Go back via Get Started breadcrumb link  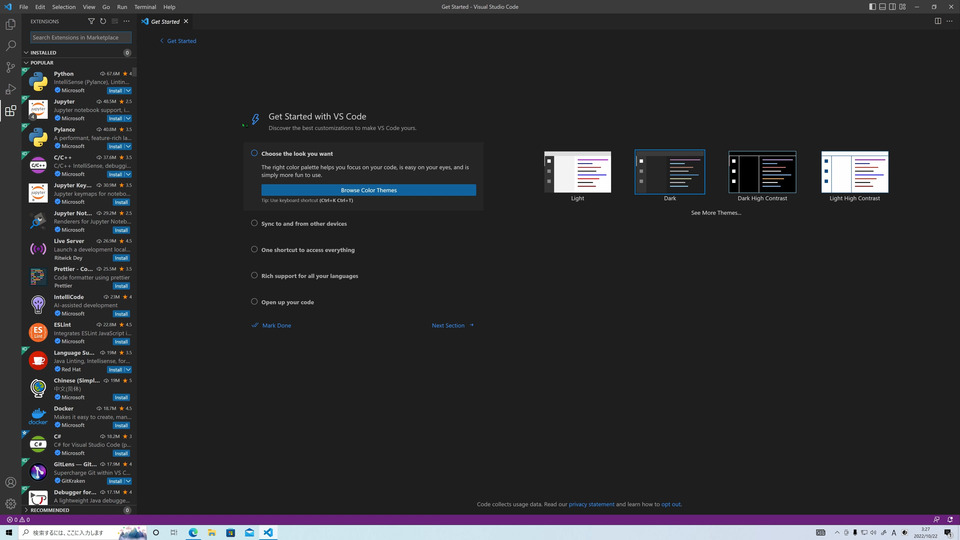click(x=178, y=41)
